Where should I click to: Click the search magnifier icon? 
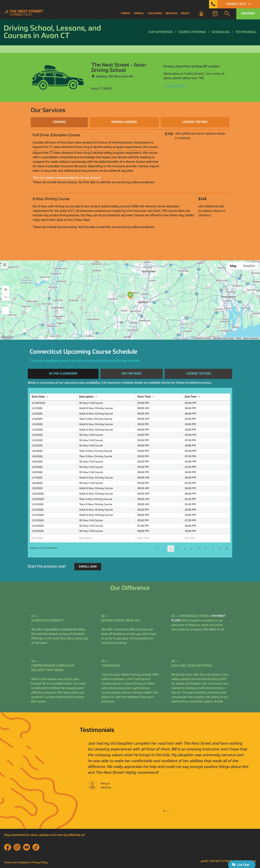coord(227,13)
